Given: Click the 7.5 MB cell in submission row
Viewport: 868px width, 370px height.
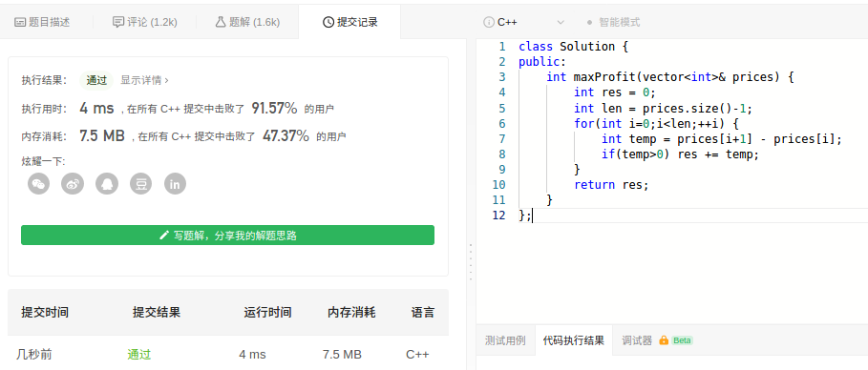Looking at the screenshot, I should (342, 354).
